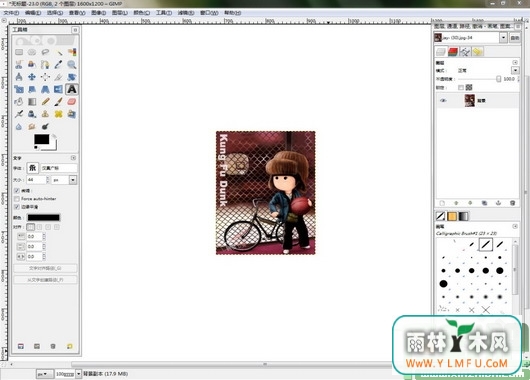530x380 pixels.
Task: Select the Ellipse Select tool
Action: click(32, 52)
